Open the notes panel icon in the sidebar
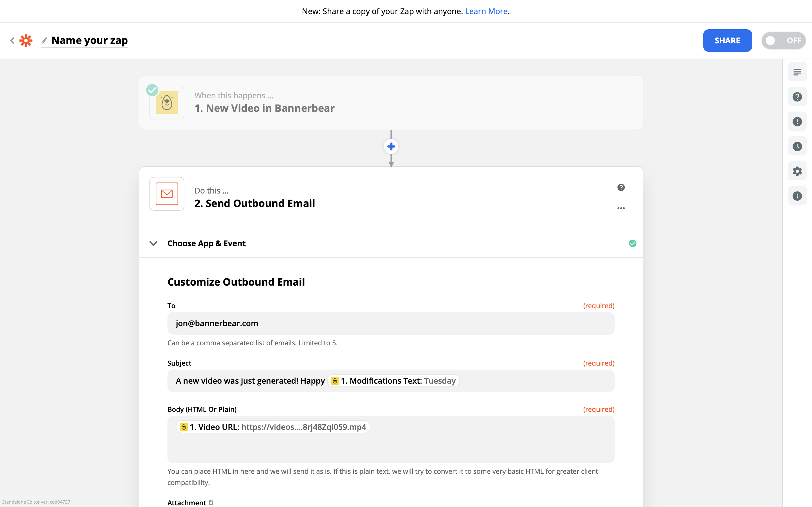Image resolution: width=812 pixels, height=507 pixels. pos(797,72)
